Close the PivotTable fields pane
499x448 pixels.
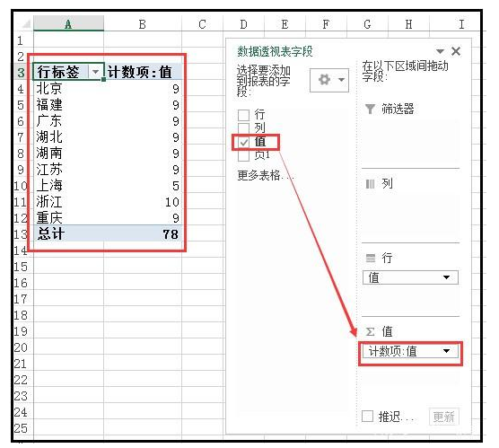tap(456, 51)
